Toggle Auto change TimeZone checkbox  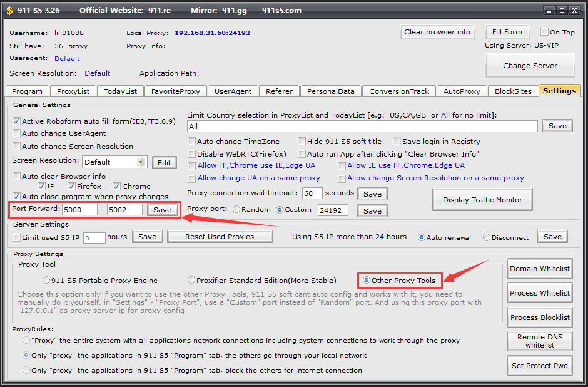192,142
